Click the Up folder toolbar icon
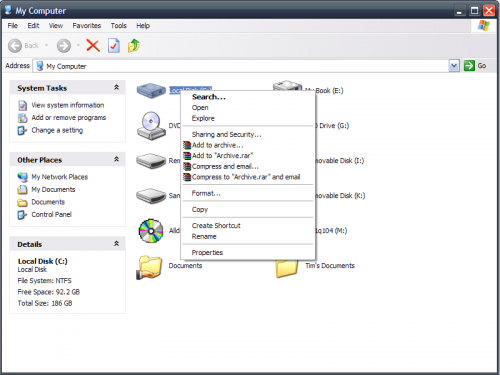Screen dimensions: 500x375 (x=134, y=46)
